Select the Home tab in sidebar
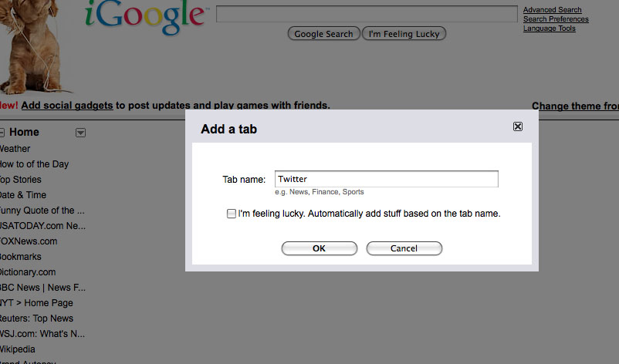The height and width of the screenshot is (364, 619). (24, 132)
